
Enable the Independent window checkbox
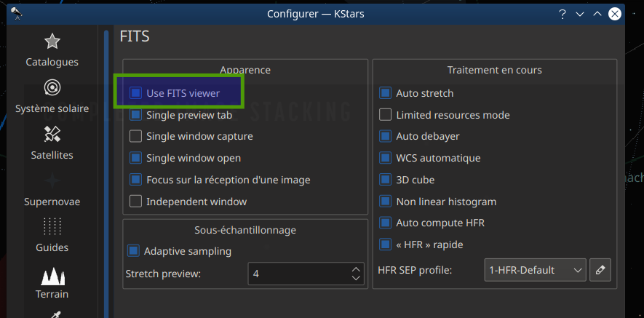pyautogui.click(x=135, y=202)
